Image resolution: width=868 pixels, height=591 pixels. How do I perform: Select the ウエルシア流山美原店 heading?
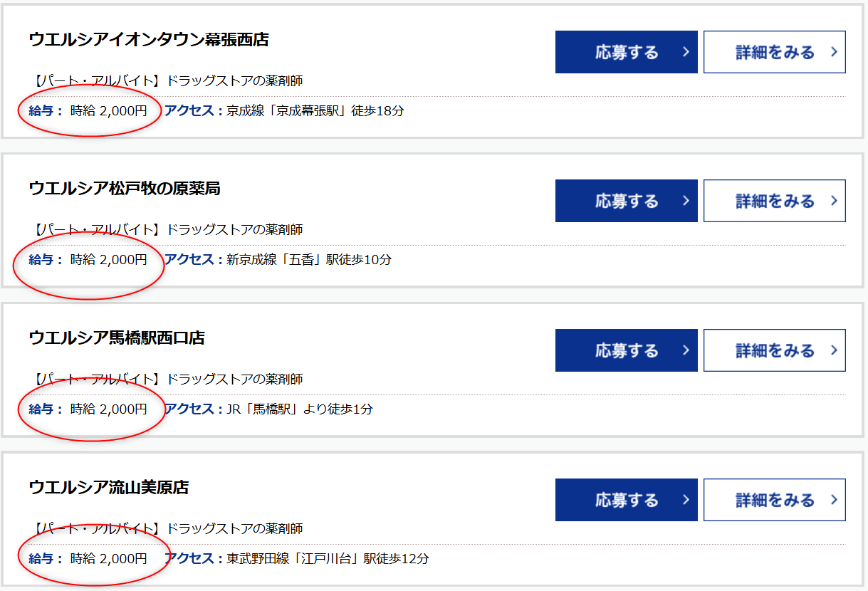(x=109, y=487)
